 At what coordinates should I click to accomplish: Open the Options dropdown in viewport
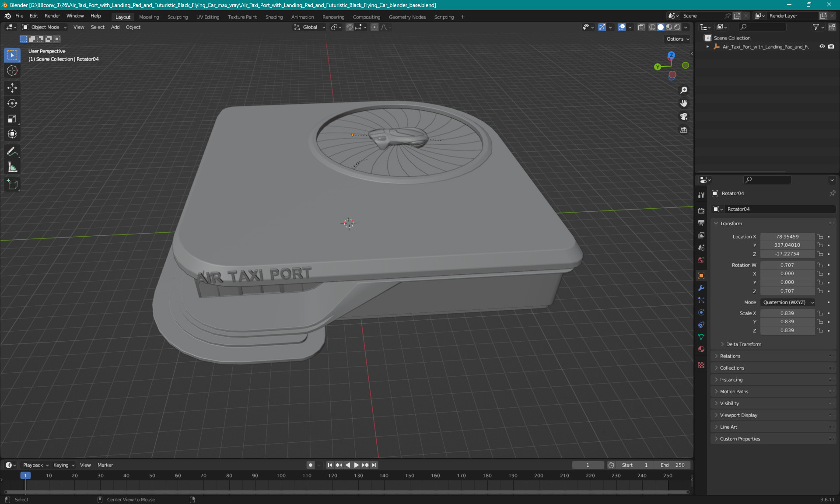[678, 39]
